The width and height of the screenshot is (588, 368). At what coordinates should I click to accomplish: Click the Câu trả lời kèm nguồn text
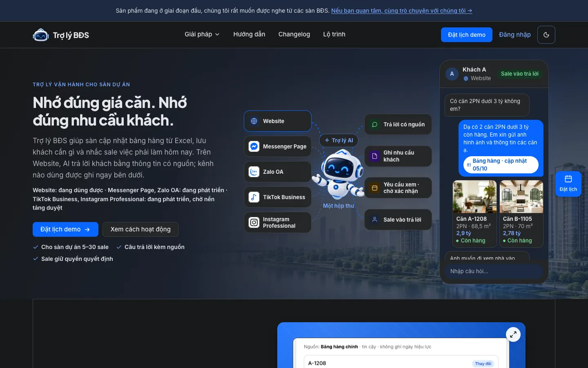pyautogui.click(x=154, y=247)
